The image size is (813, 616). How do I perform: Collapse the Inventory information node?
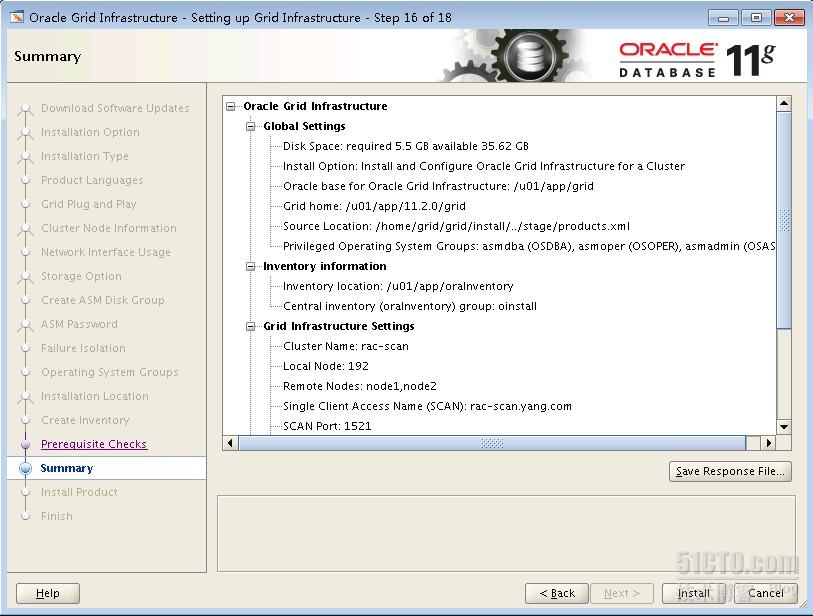coord(250,266)
